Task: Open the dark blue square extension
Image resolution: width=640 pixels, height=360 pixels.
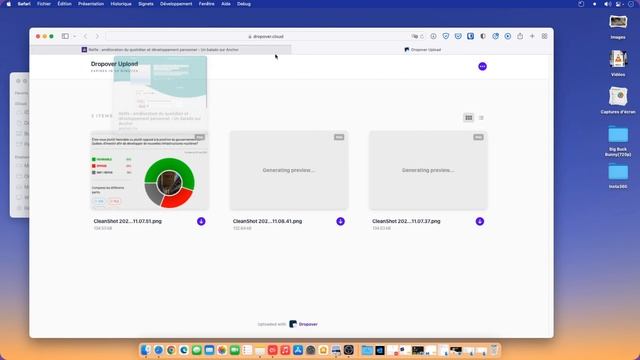Action: (471, 36)
